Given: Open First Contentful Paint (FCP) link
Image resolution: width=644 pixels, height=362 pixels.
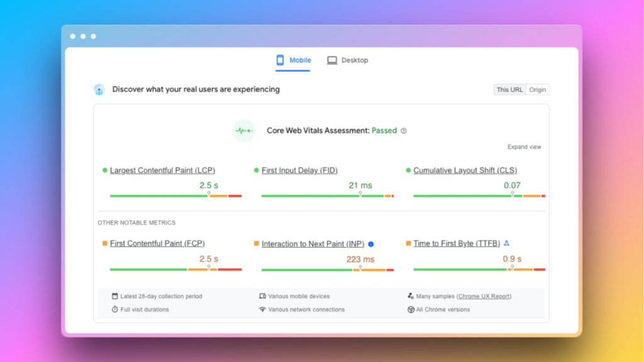Looking at the screenshot, I should click(157, 243).
